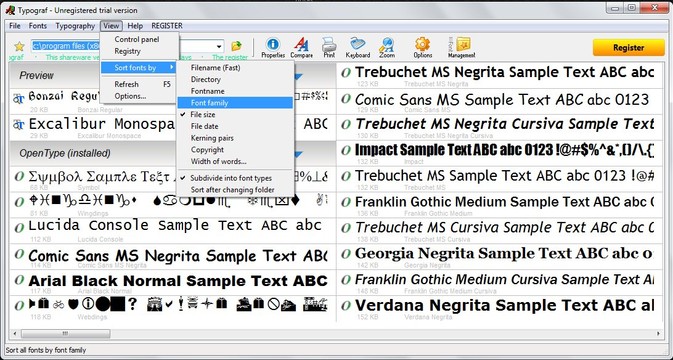Screen dimensions: 673x360
Task: Open the Options gear icon
Action: point(422,47)
